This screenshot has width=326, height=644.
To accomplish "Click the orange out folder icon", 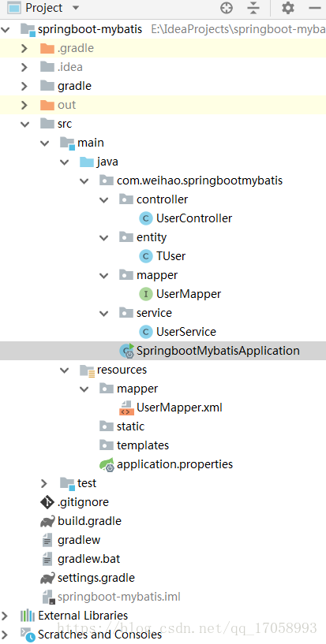I will pos(47,105).
